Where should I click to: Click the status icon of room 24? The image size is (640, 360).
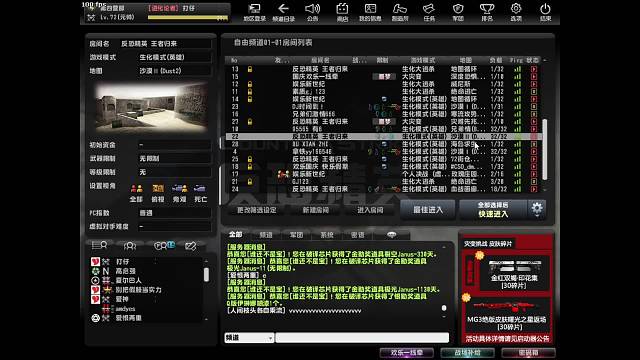pos(534,189)
